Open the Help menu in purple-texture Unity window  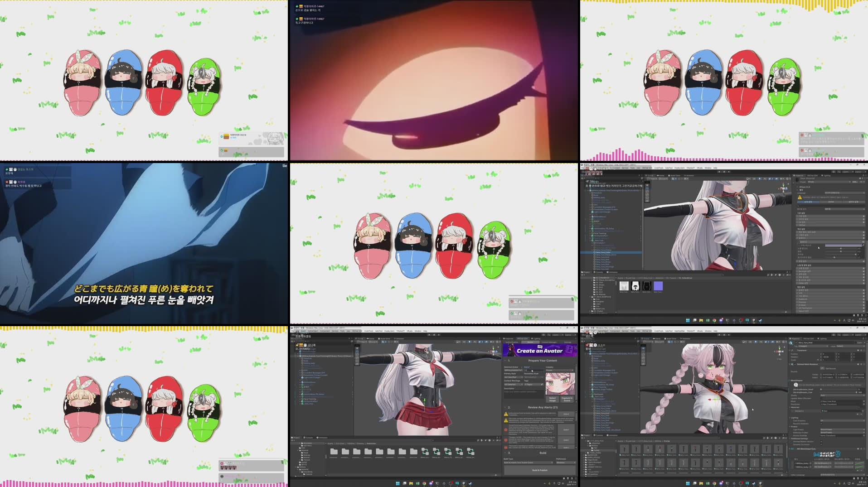pyautogui.click(x=715, y=168)
